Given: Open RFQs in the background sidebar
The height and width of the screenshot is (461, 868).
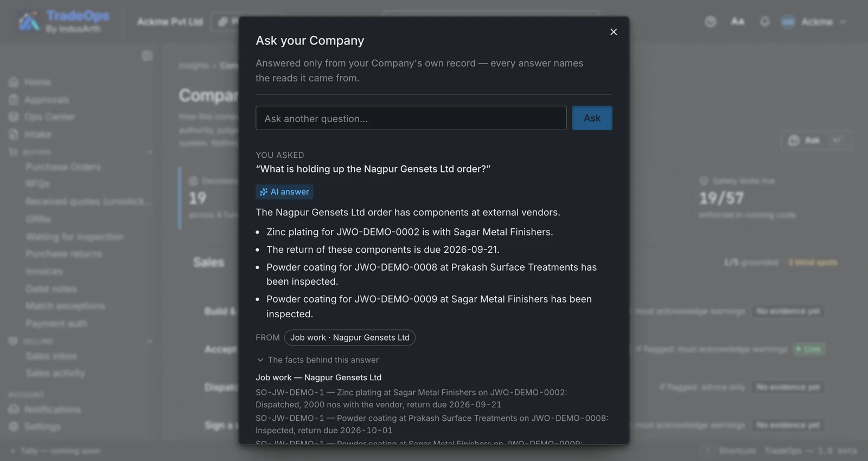Looking at the screenshot, I should coord(37,184).
